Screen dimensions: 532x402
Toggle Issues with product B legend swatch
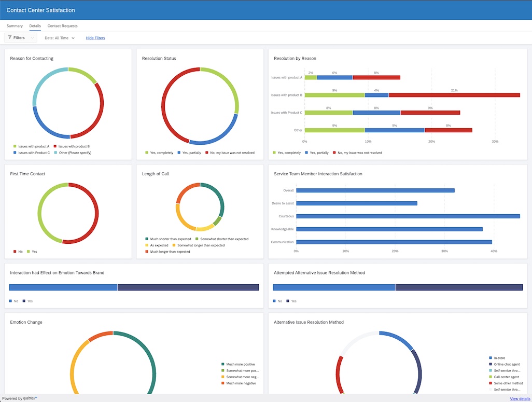point(55,146)
